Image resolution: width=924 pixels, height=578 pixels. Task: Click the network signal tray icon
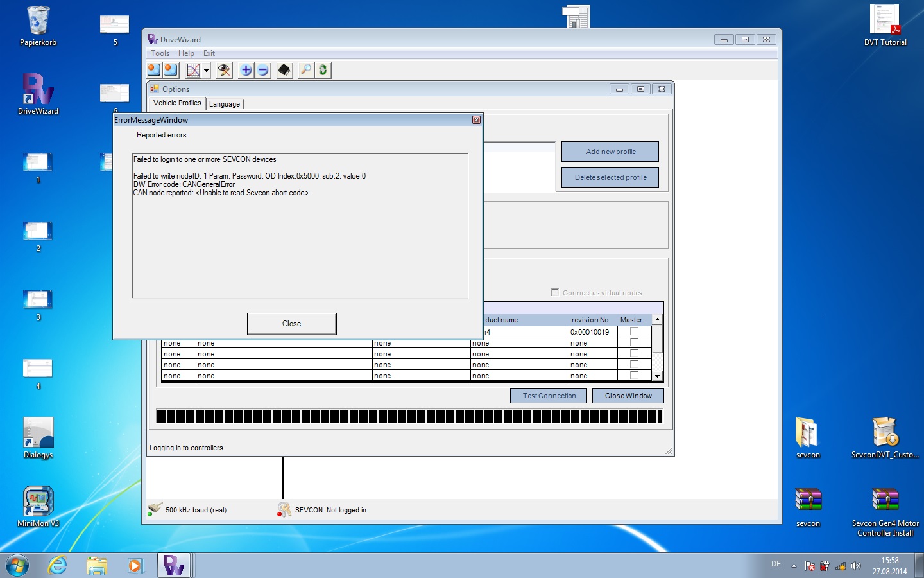point(840,566)
